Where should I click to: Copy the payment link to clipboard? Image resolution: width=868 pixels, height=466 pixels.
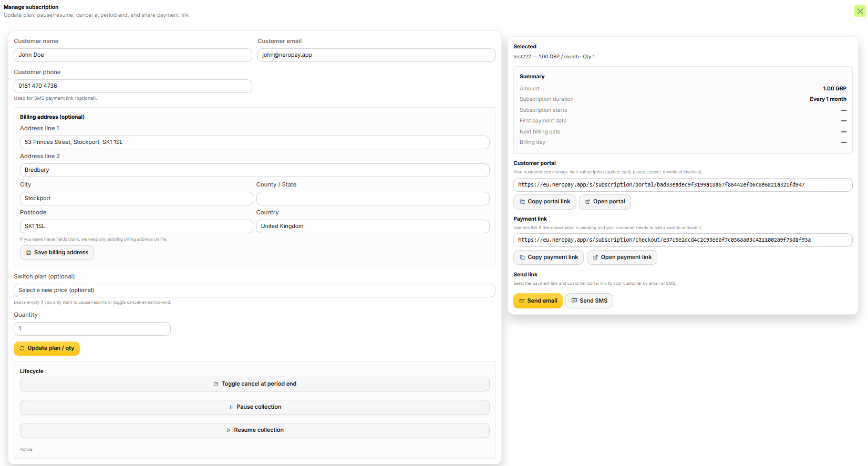548,257
